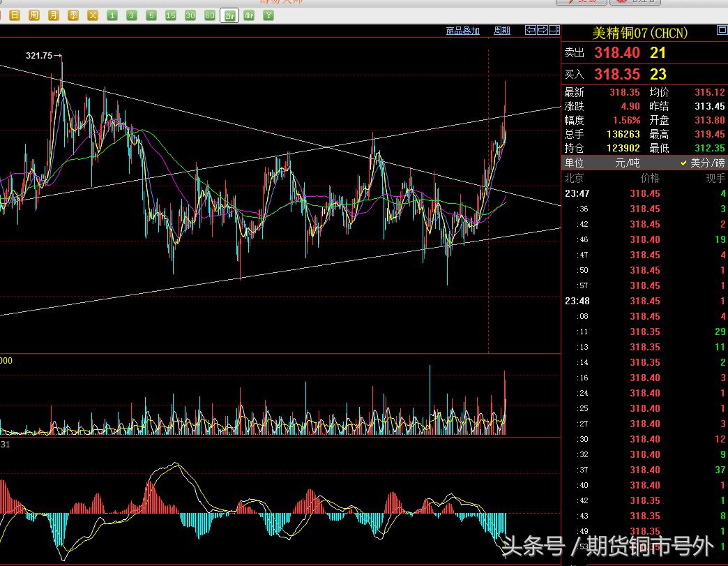Click the 北京 time column header
The image size is (728, 566).
tap(575, 178)
